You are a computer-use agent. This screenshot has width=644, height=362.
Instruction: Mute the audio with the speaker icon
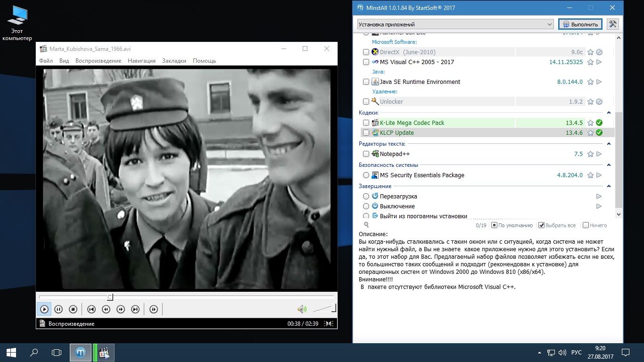[302, 309]
